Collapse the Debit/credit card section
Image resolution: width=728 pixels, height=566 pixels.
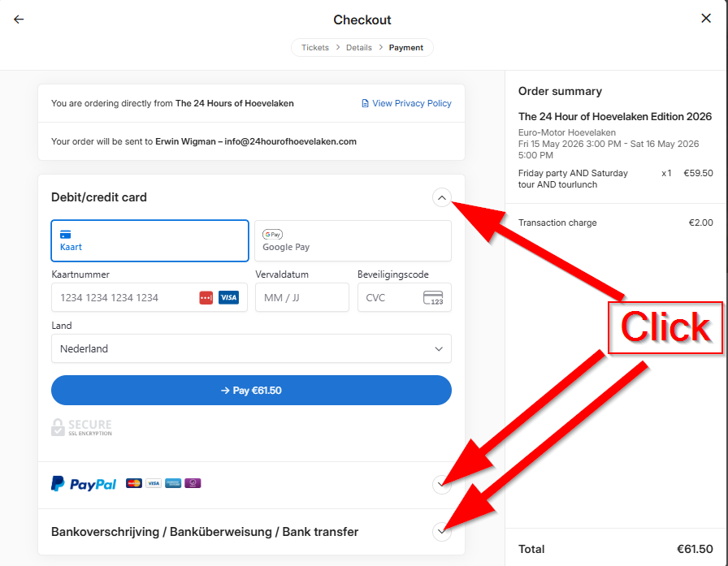441,197
